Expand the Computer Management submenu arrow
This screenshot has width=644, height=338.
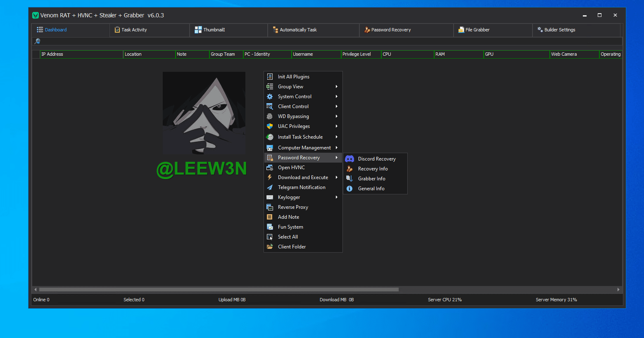337,148
